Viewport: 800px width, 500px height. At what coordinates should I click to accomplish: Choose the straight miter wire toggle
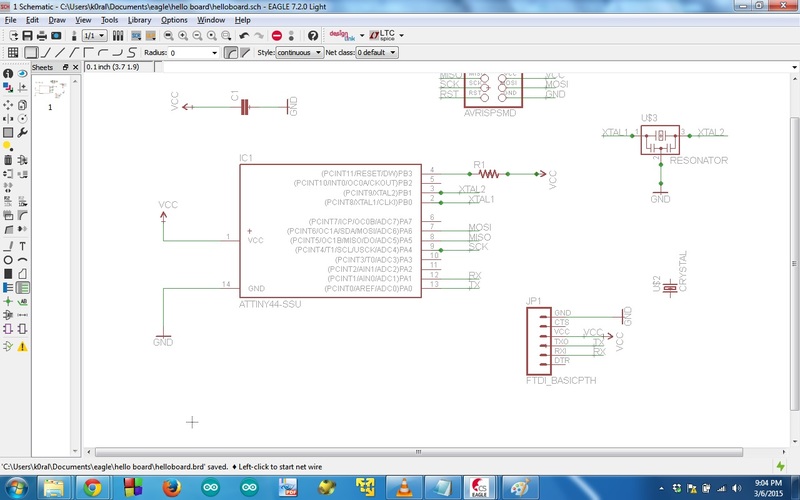coord(245,53)
